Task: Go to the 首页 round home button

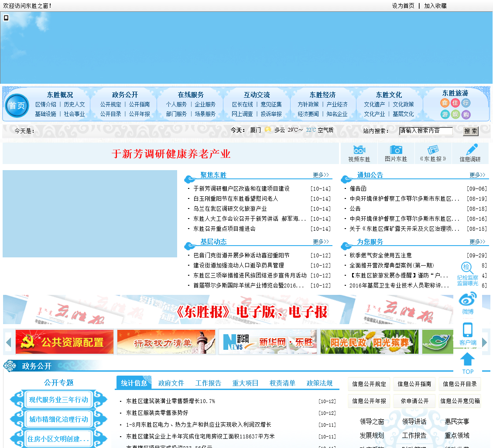Action: [x=17, y=106]
